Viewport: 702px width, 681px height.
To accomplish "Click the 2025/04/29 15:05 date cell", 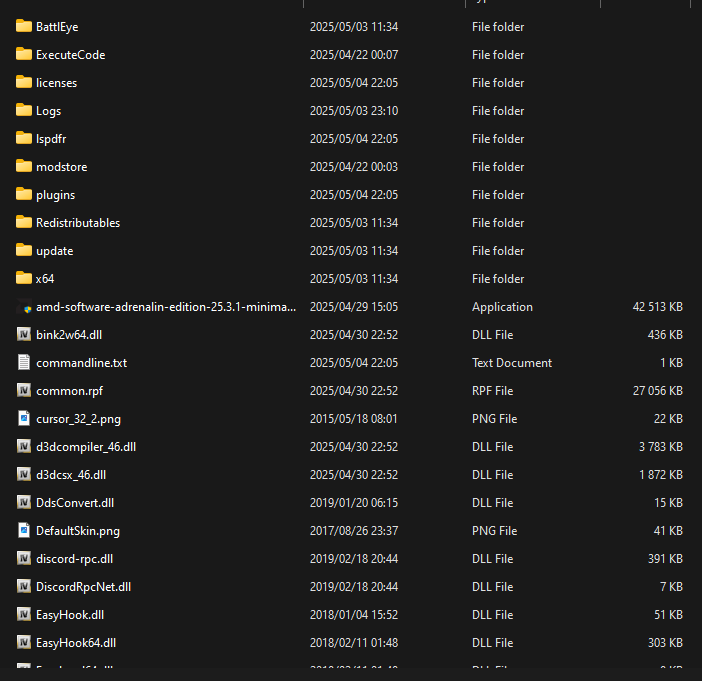I will [x=354, y=307].
